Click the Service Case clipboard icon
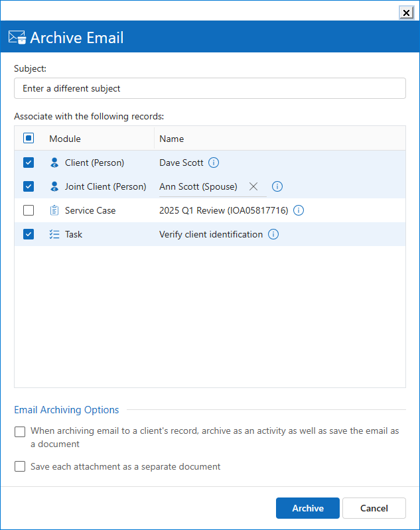This screenshot has height=530, width=420. point(54,210)
